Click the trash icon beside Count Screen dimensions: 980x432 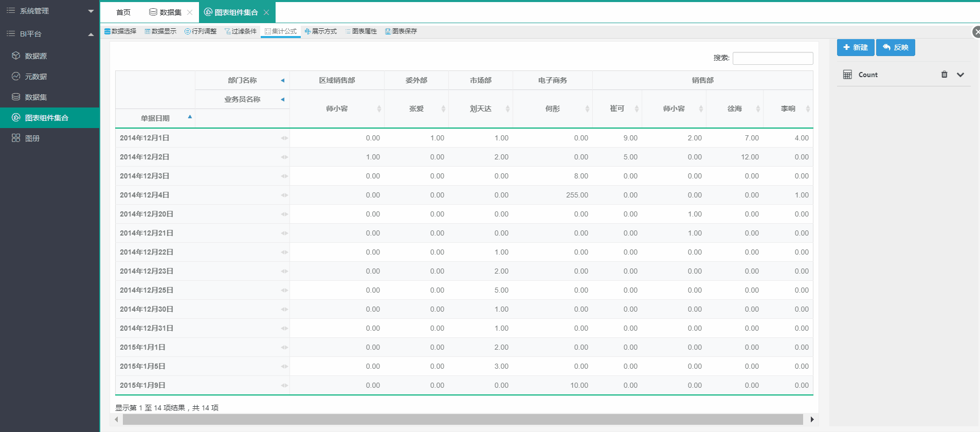click(x=944, y=75)
